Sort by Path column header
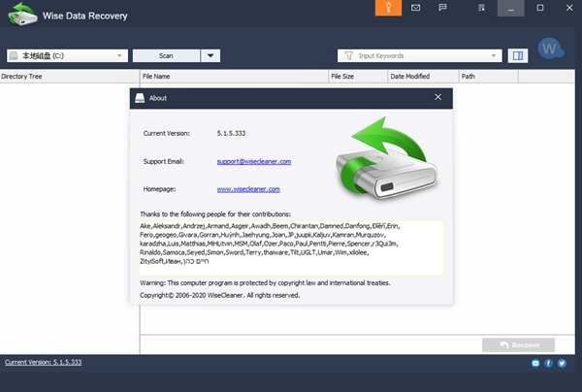Image resolution: width=582 pixels, height=392 pixels. click(489, 77)
